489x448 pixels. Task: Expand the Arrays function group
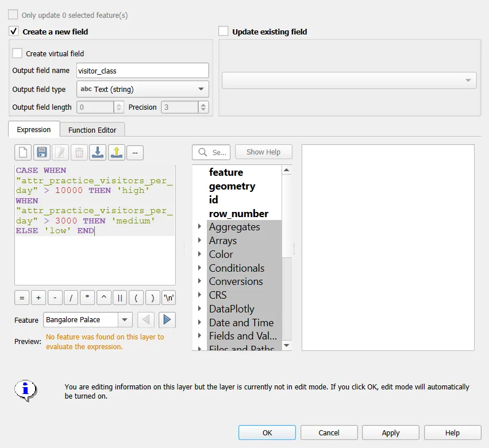point(199,240)
